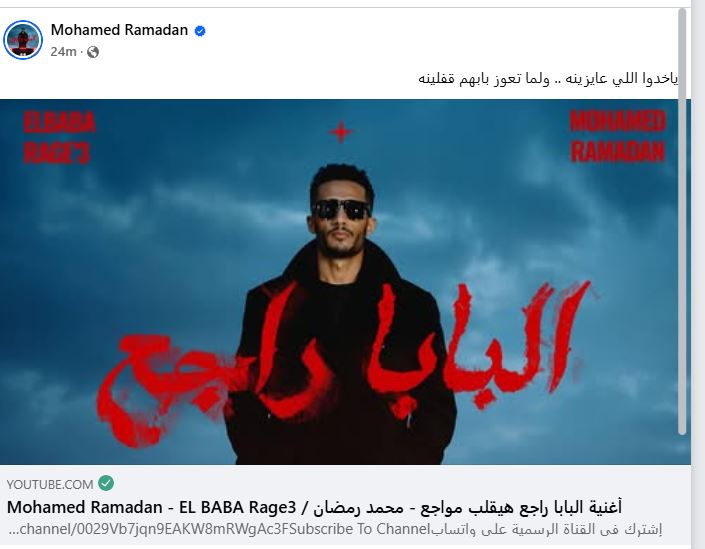Click the vertical scrollbar thumb

coord(683,222)
